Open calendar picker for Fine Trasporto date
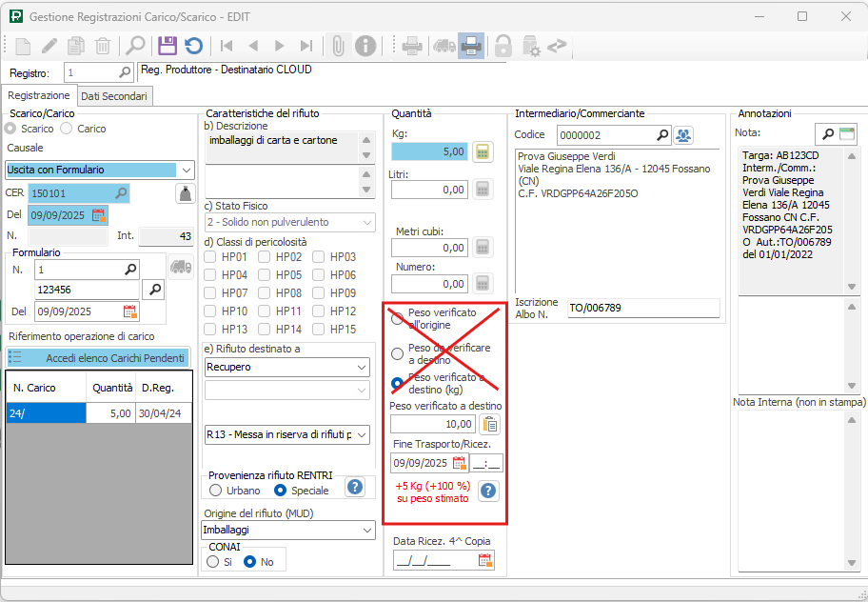Screen dimensions: 868x602 pos(460,463)
